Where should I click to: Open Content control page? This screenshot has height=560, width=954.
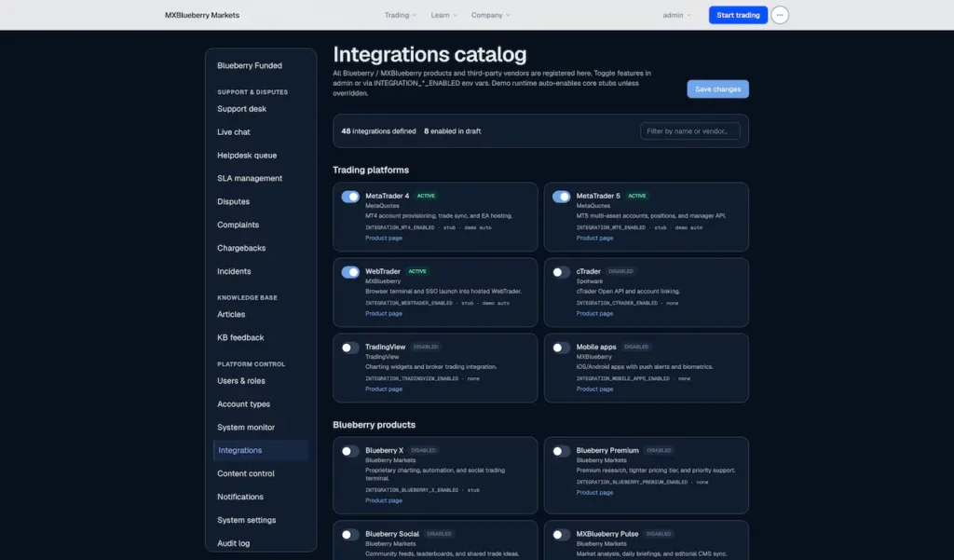click(x=246, y=473)
